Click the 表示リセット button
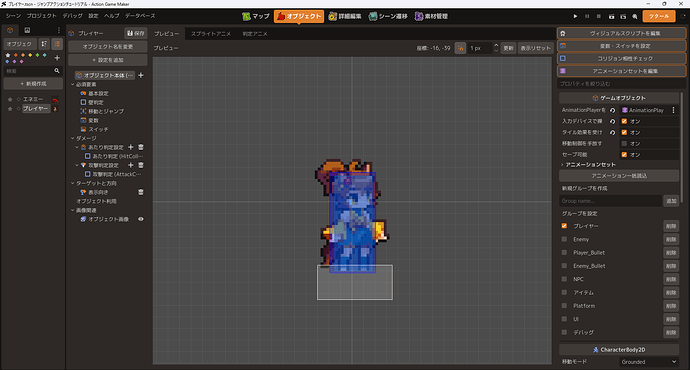 click(535, 48)
